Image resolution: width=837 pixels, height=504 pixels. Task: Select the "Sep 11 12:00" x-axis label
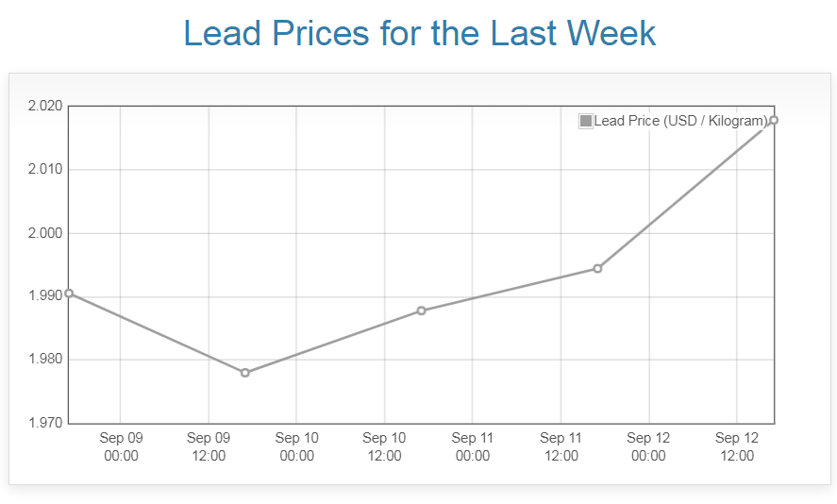tap(561, 446)
